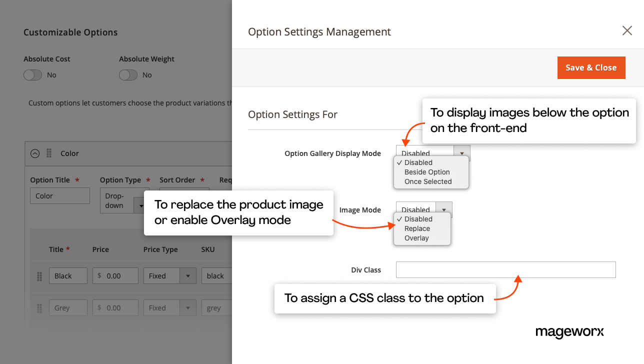This screenshot has height=364, width=644.
Task: Click the drag handle on the Black option row
Action: [x=39, y=275]
